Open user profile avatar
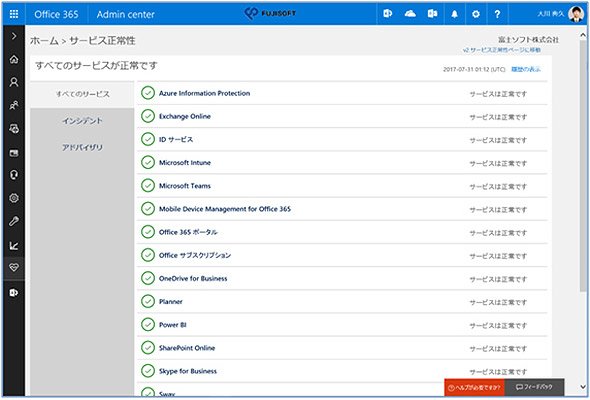This screenshot has width=590, height=400. click(x=576, y=14)
